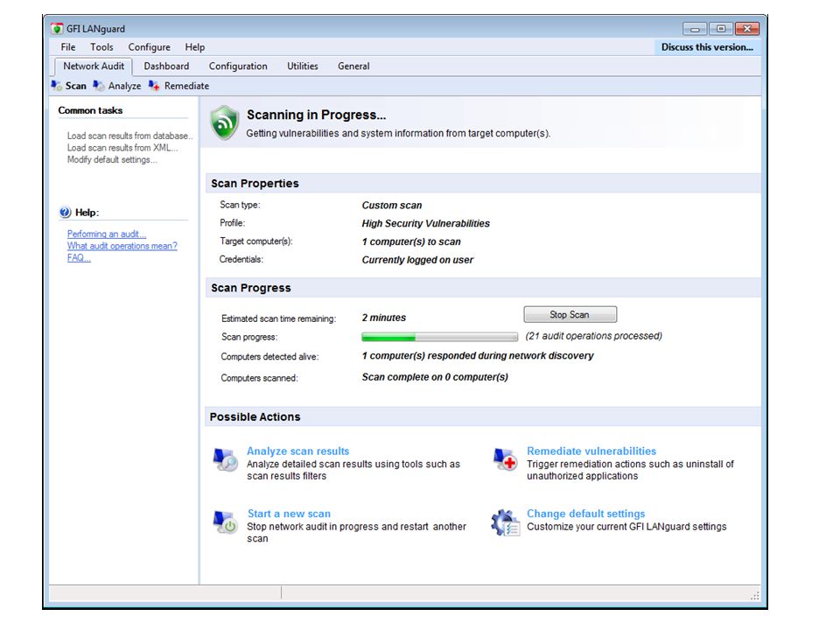This screenshot has height=630, width=840.
Task: Click the Common tasks heading
Action: coord(90,110)
